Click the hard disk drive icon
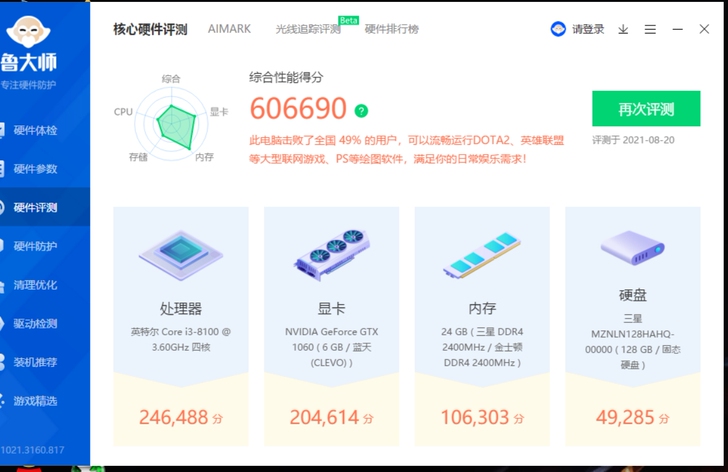Screen dimensions: 728x472 point(632,248)
